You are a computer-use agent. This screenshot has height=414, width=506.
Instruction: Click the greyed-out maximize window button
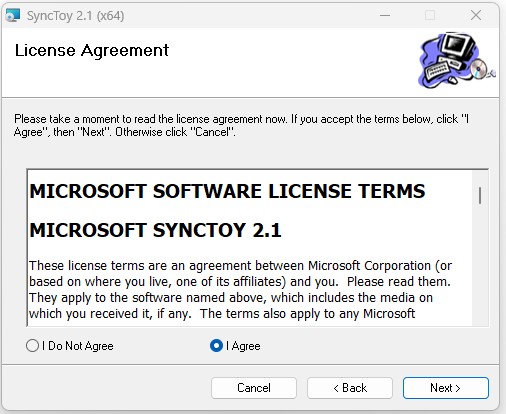[430, 15]
